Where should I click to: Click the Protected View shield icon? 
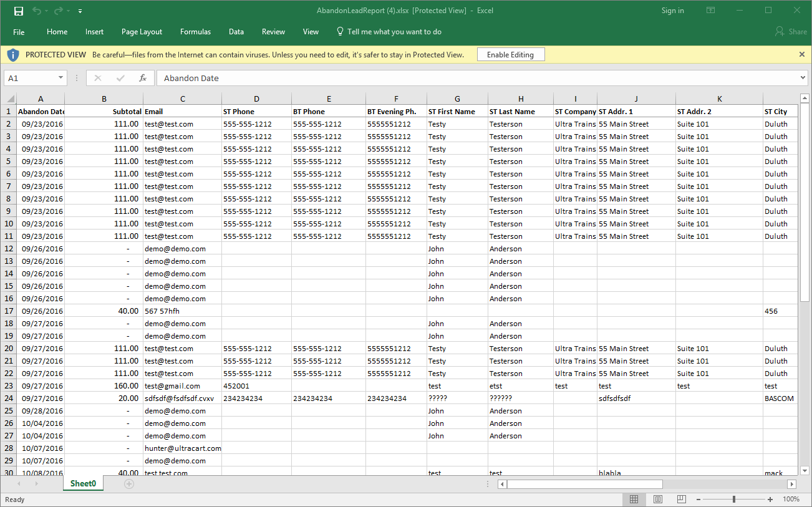point(13,55)
